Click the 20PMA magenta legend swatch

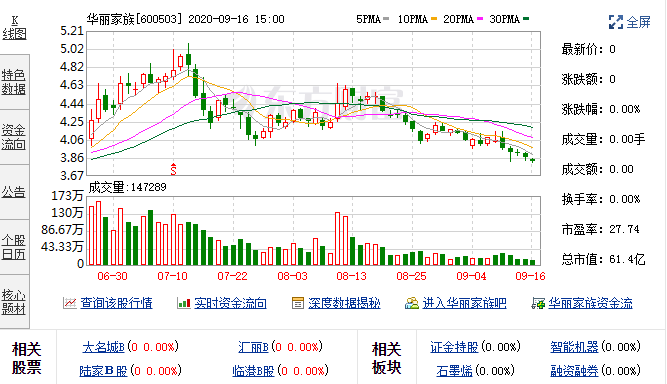(x=480, y=19)
